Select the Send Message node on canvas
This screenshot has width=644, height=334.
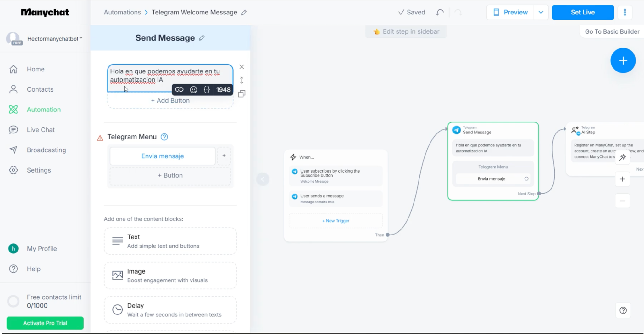coord(493,161)
